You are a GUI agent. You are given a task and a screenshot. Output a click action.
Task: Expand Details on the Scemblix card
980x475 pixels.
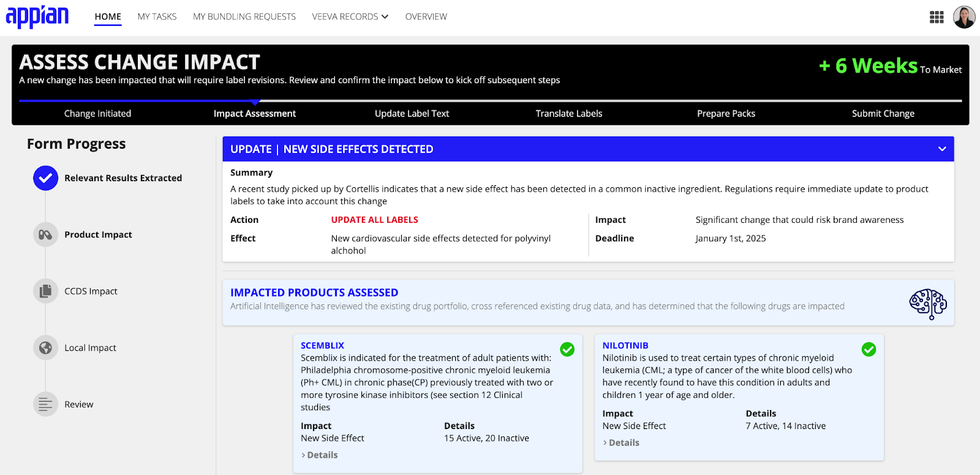(319, 455)
